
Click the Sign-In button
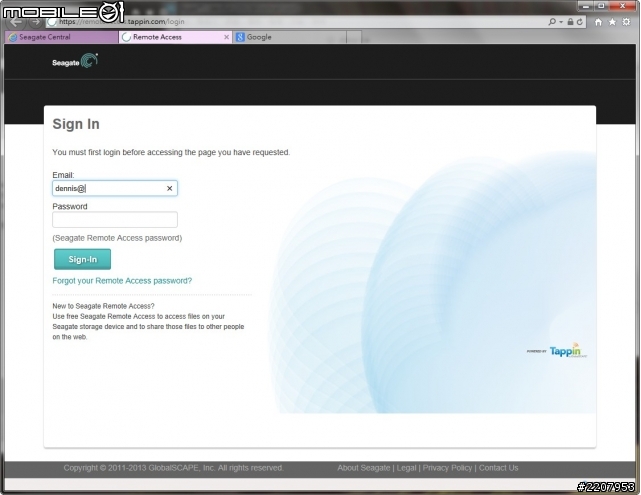(x=83, y=259)
